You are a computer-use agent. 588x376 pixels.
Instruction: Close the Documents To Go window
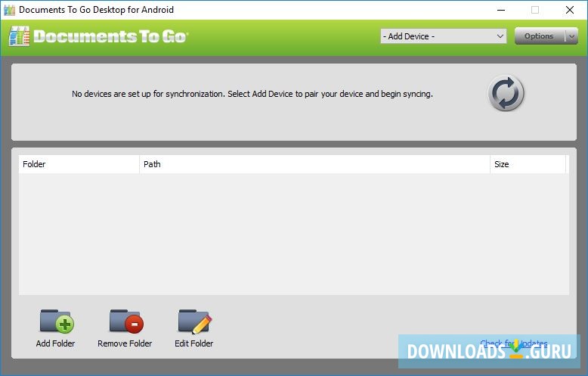click(x=569, y=10)
